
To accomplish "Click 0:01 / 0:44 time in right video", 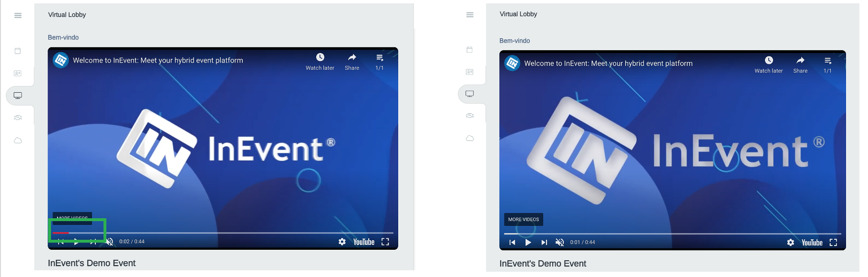I will [582, 243].
